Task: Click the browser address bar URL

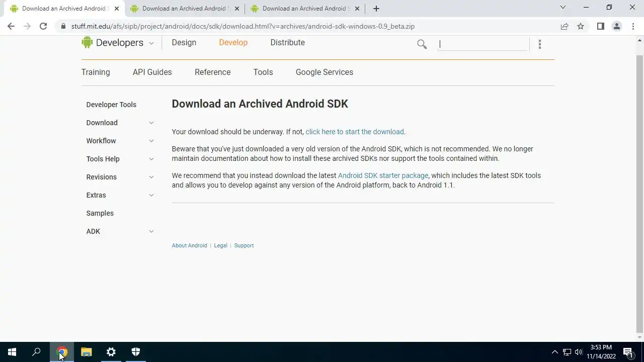Action: coord(243,26)
